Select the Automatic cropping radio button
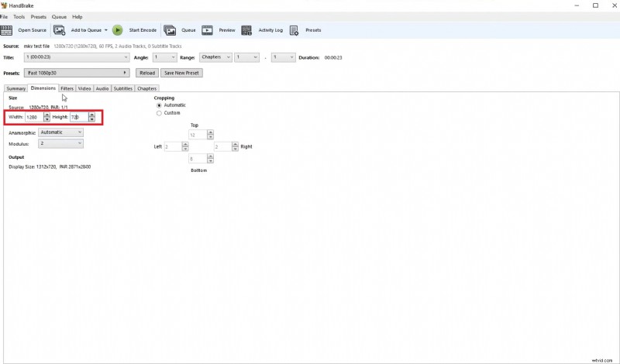The height and width of the screenshot is (364, 620). (x=159, y=105)
